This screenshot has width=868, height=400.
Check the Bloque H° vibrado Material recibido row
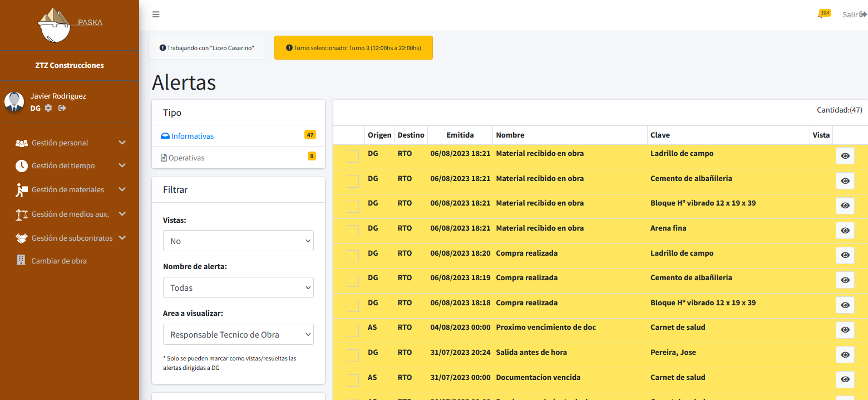coord(353,206)
